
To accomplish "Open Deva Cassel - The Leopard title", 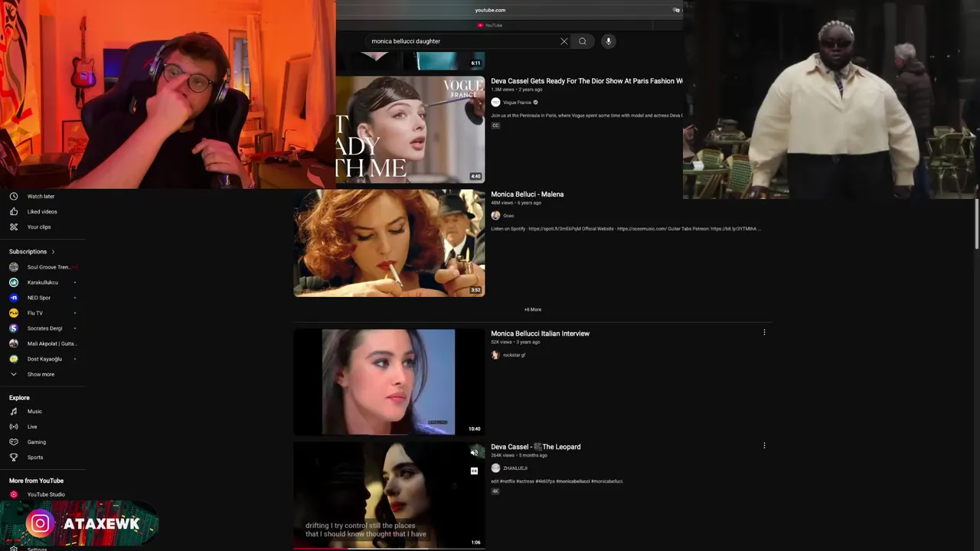I will tap(536, 447).
